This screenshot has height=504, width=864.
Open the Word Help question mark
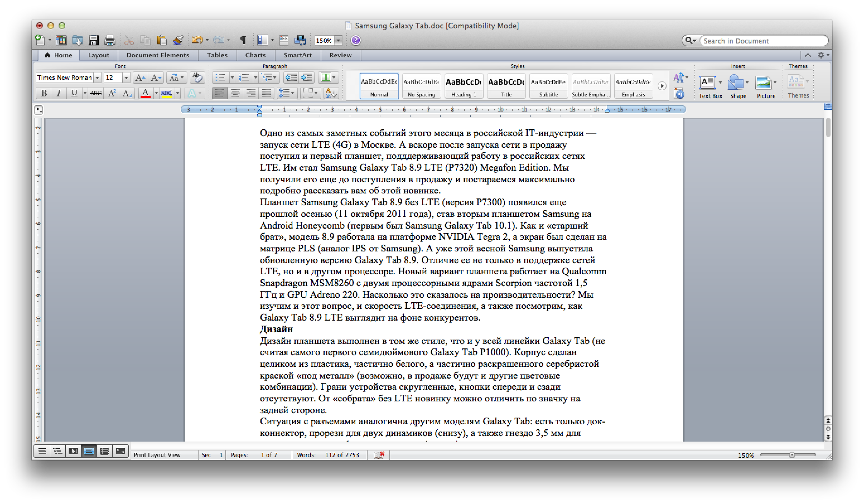pyautogui.click(x=356, y=40)
